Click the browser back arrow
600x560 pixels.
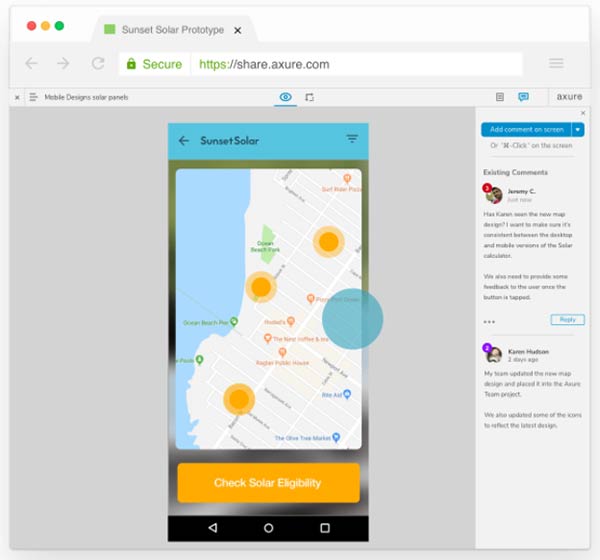(x=31, y=63)
